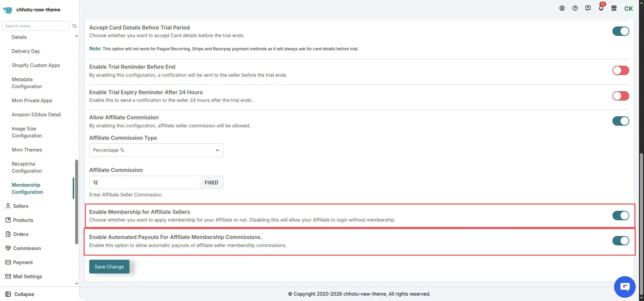Click the 'Enter Affiliate Seller Commission.' hint text
644x301 pixels.
(126, 195)
